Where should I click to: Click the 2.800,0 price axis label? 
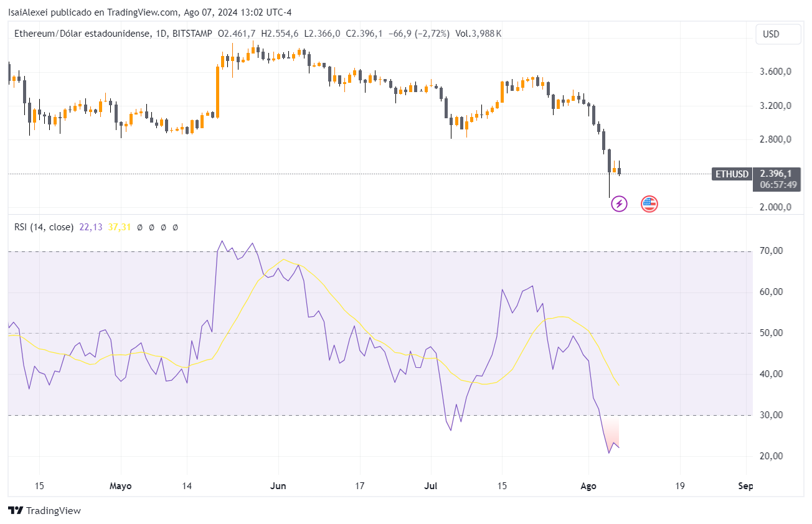pos(776,139)
